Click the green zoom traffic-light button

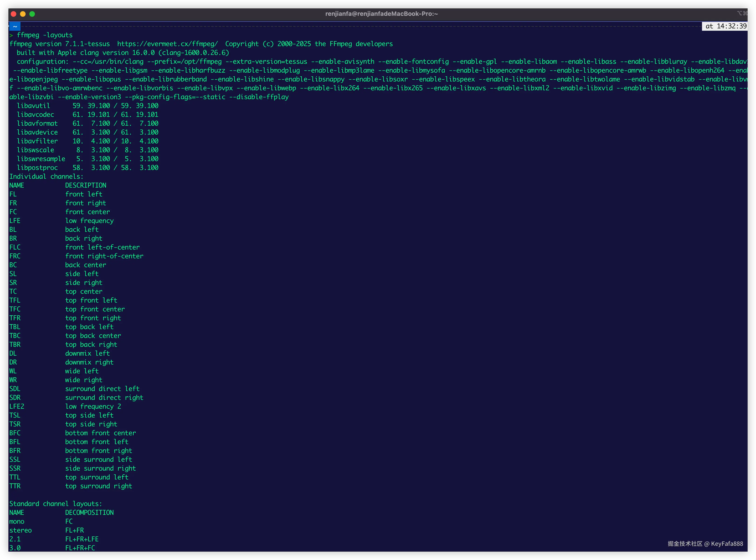pos(32,14)
